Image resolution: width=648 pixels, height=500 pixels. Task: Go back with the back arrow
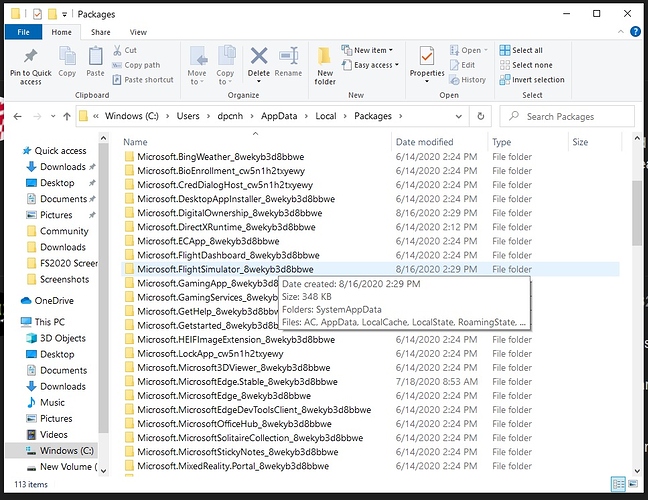[17, 117]
